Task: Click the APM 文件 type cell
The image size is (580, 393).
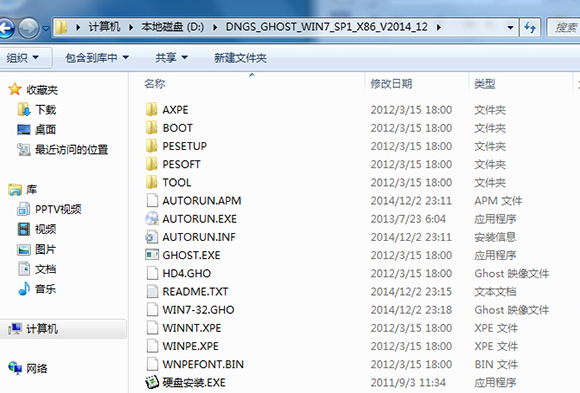Action: pyautogui.click(x=498, y=201)
